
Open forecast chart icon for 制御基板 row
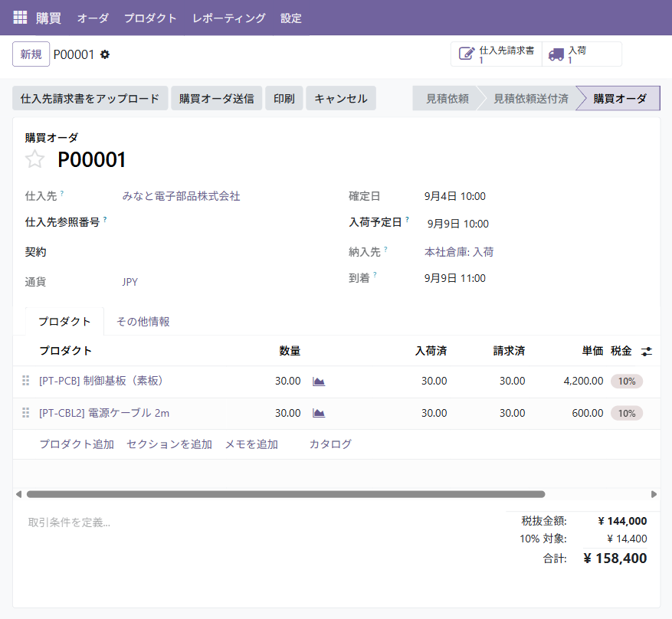[319, 382]
